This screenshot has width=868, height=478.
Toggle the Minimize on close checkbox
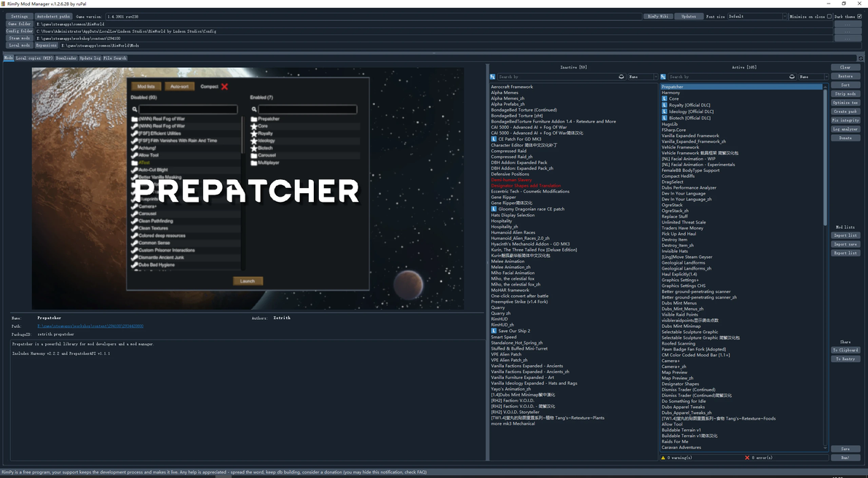coord(829,17)
